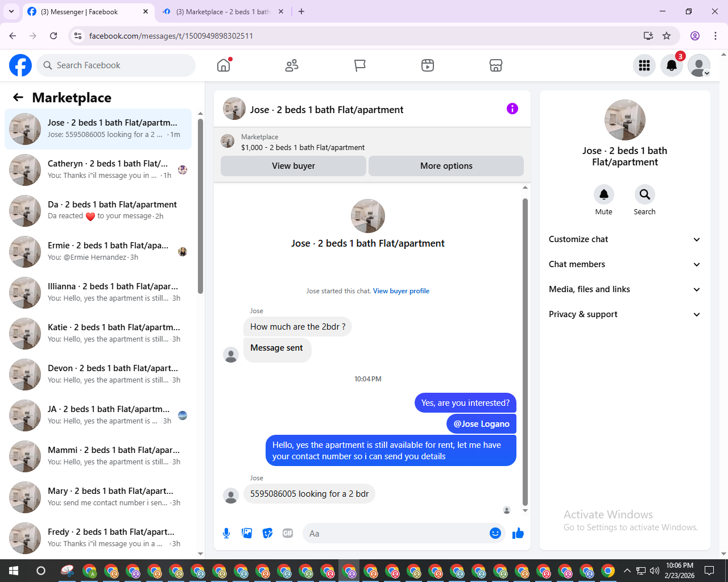Open the JA conversation in list
This screenshot has height=582, width=728.
point(98,415)
